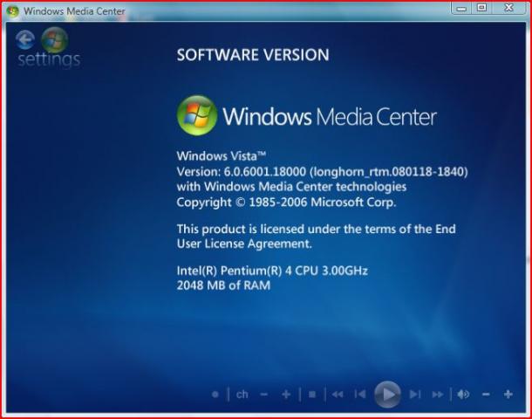Skip back with the previous track button
532x419 pixels.
[359, 395]
